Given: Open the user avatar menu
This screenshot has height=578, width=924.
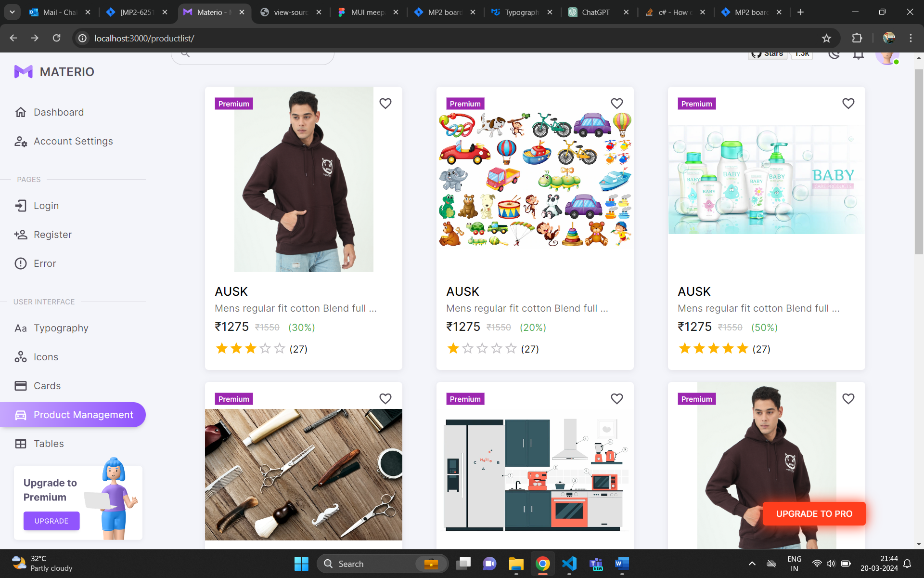Looking at the screenshot, I should tap(887, 57).
